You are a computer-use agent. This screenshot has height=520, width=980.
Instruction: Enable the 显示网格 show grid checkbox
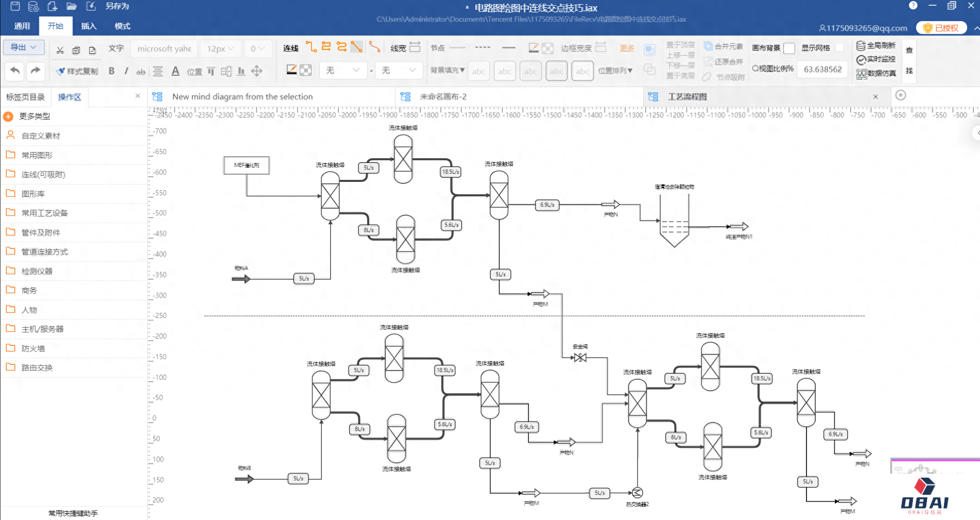[839, 48]
